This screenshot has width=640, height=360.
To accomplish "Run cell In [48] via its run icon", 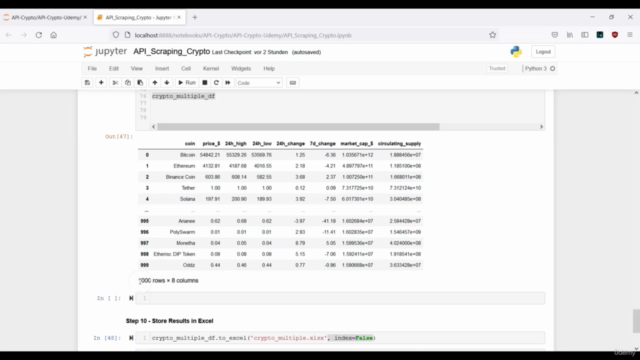I will coord(131,338).
